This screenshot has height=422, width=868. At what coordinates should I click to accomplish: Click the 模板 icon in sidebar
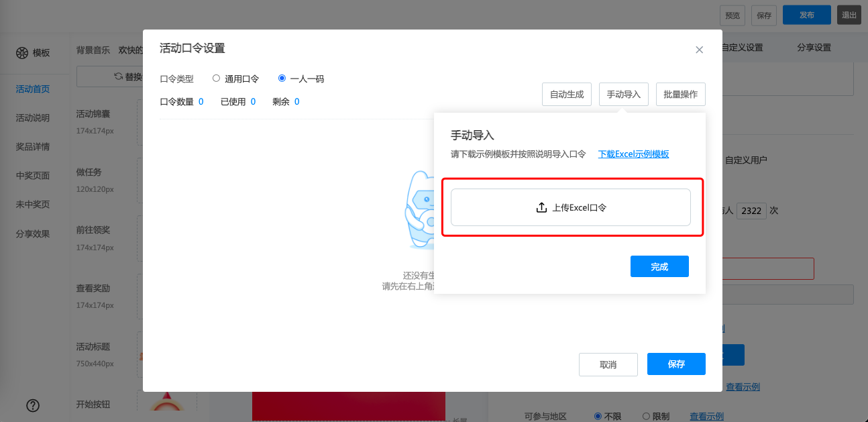(22, 53)
